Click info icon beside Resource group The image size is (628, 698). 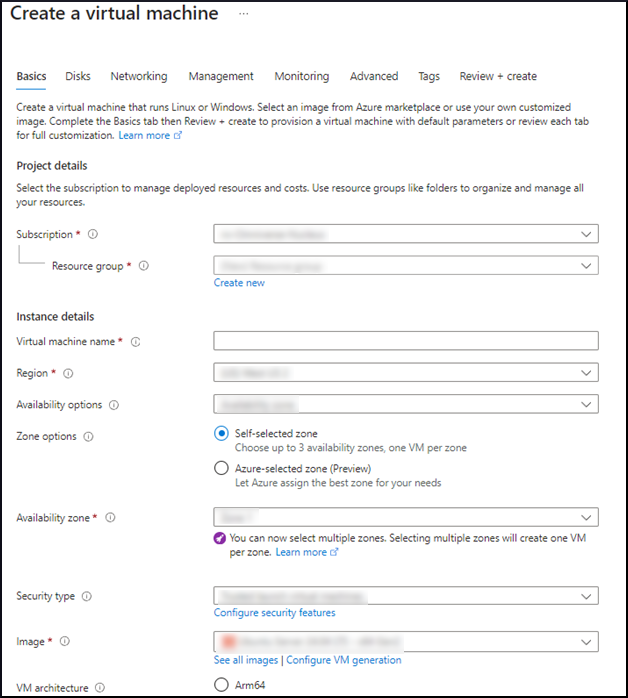144,266
